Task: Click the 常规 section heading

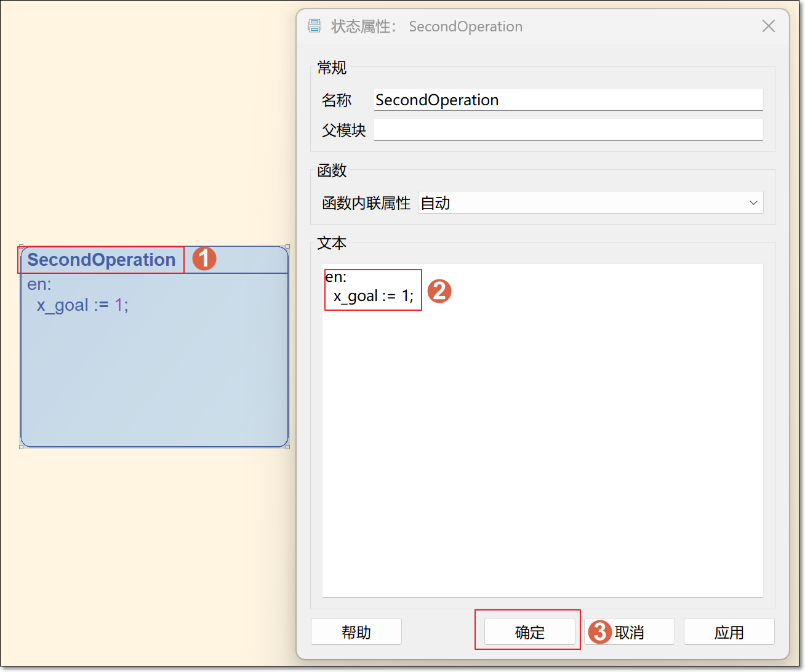Action: pos(332,68)
